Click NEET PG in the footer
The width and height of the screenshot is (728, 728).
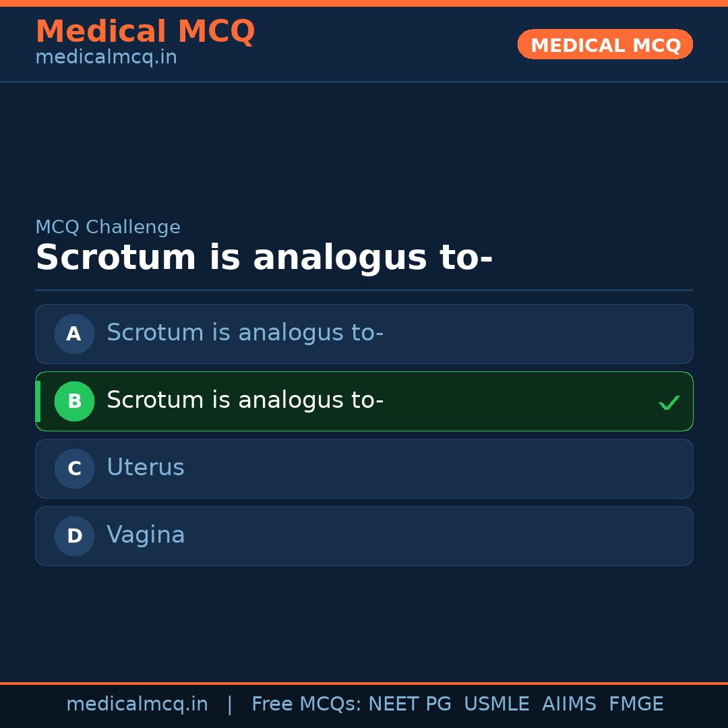tap(410, 704)
